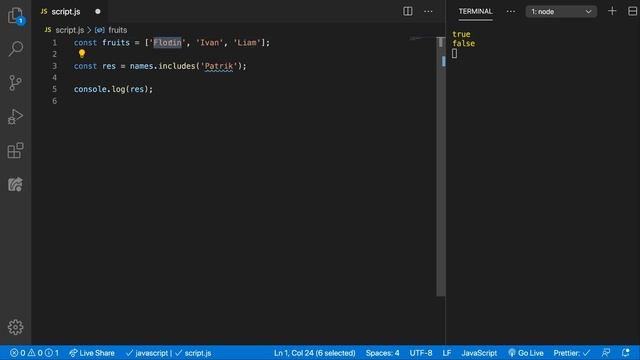
Task: Click 'Liam' string on line 1
Action: click(x=247, y=42)
